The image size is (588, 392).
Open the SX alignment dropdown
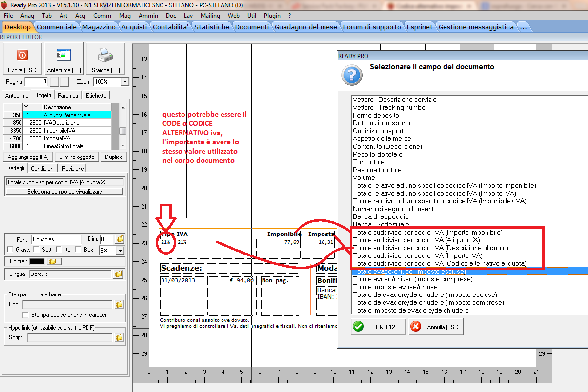pos(120,250)
